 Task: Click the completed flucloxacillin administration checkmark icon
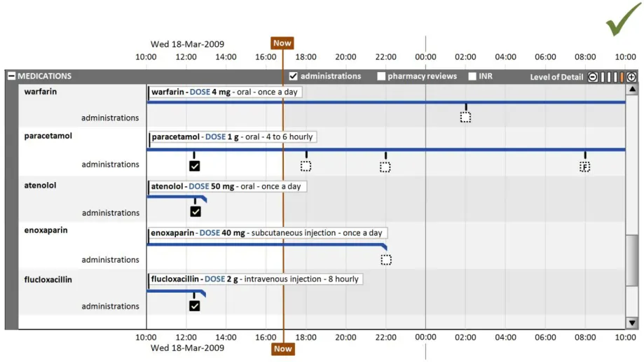(195, 306)
